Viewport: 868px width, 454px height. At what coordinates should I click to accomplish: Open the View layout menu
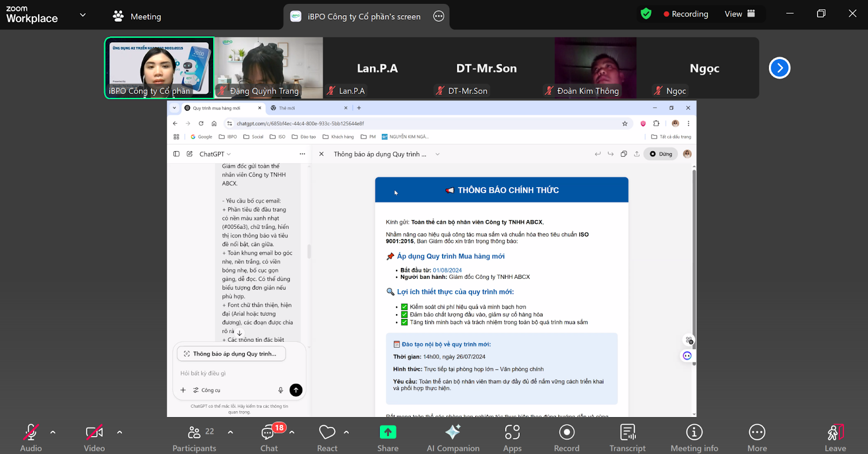point(739,14)
